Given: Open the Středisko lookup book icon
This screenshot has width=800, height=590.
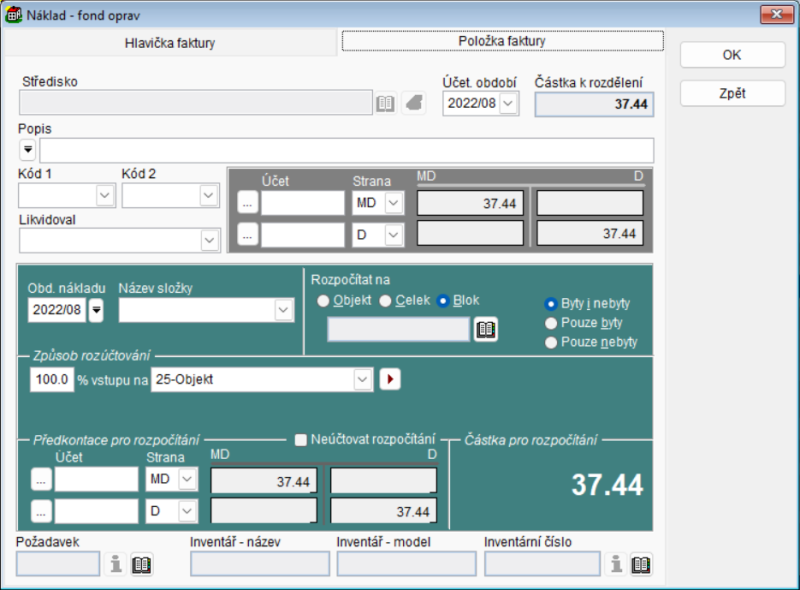Looking at the screenshot, I should pyautogui.click(x=386, y=103).
